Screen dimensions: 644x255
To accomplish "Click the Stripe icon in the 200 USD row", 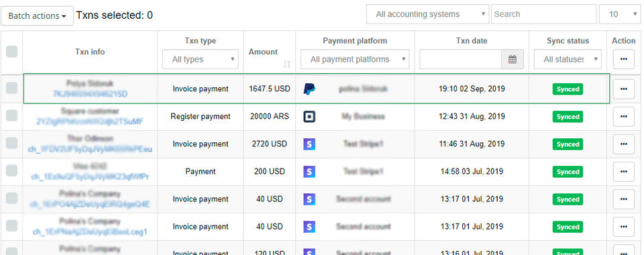I will coord(309,172).
